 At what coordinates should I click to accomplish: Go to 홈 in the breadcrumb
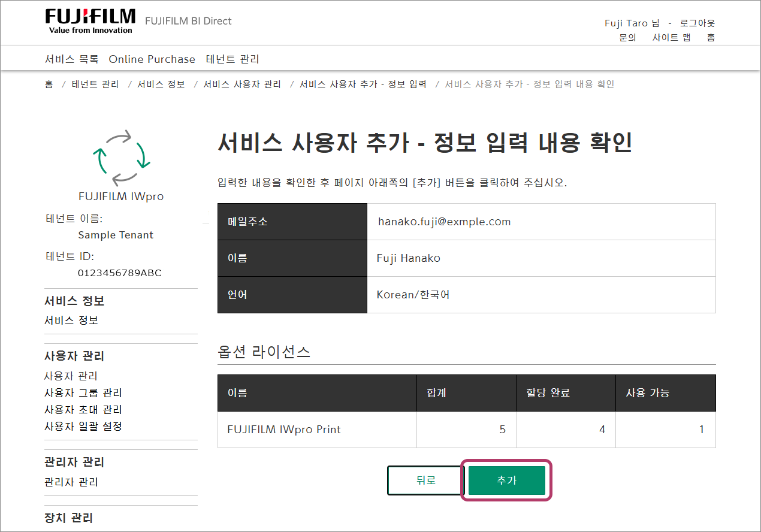[49, 84]
